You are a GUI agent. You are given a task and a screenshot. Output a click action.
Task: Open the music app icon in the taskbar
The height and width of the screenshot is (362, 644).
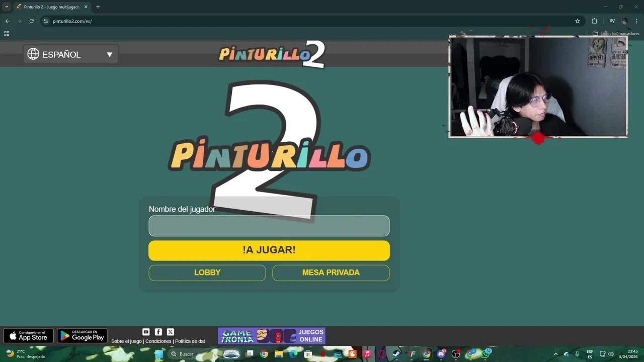pyautogui.click(x=367, y=354)
